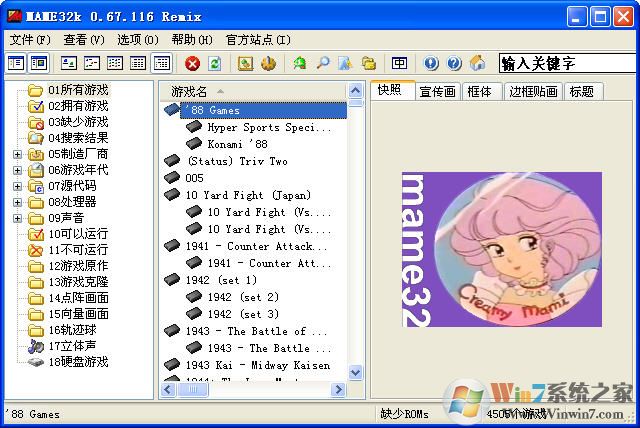Click the game list scroll-down arrow
Image resolution: width=640 pixels, height=428 pixels.
[x=356, y=373]
